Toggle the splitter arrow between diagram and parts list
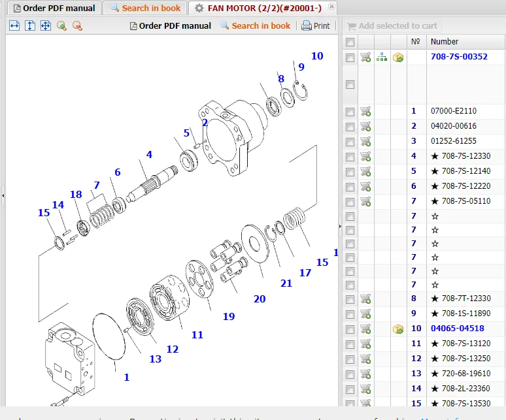Image resolution: width=506 pixels, height=420 pixels. tap(340, 227)
